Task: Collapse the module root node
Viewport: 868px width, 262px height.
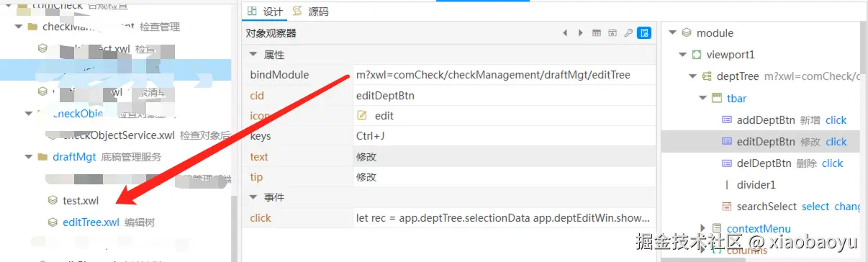Action: (x=673, y=32)
